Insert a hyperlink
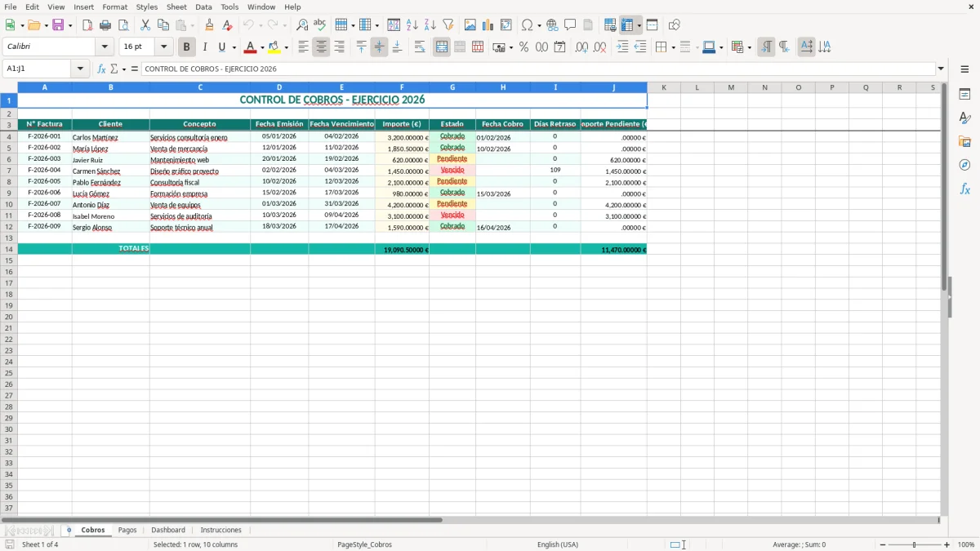This screenshot has height=551, width=980. tap(552, 25)
